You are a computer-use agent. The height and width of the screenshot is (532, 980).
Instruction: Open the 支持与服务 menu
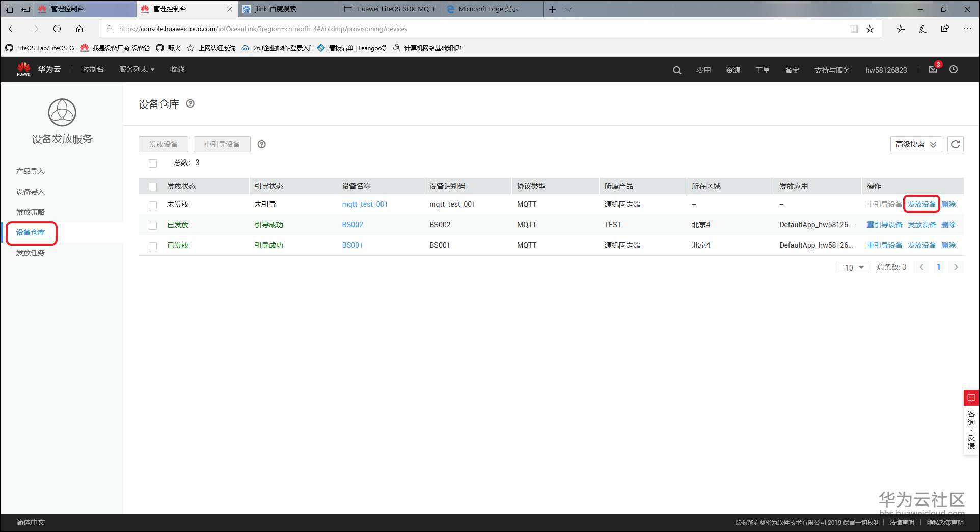pyautogui.click(x=832, y=70)
